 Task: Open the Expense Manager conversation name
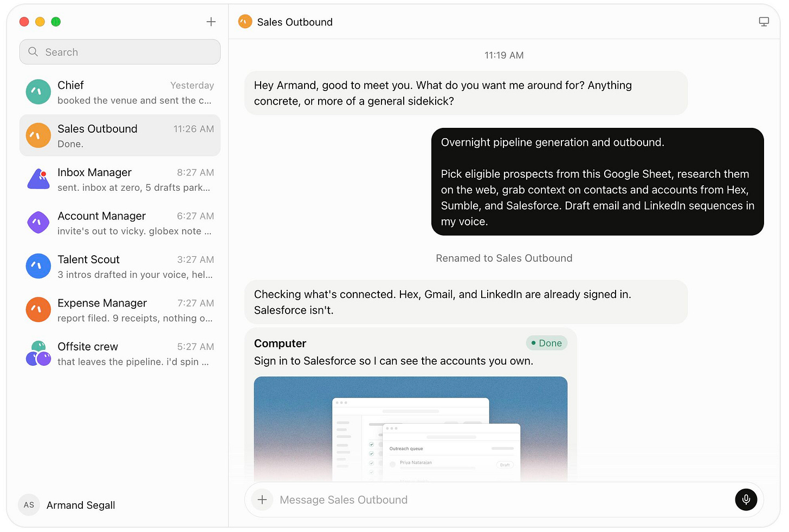click(102, 303)
